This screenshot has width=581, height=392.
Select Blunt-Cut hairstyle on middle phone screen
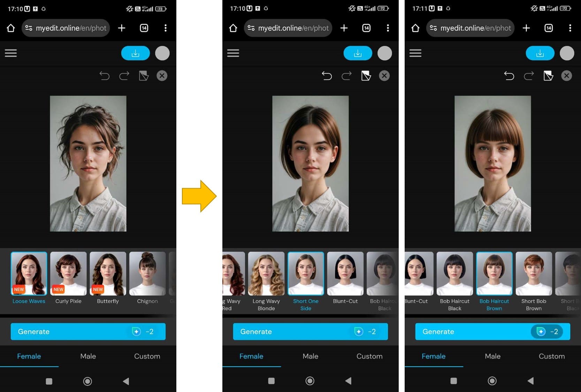pos(345,274)
